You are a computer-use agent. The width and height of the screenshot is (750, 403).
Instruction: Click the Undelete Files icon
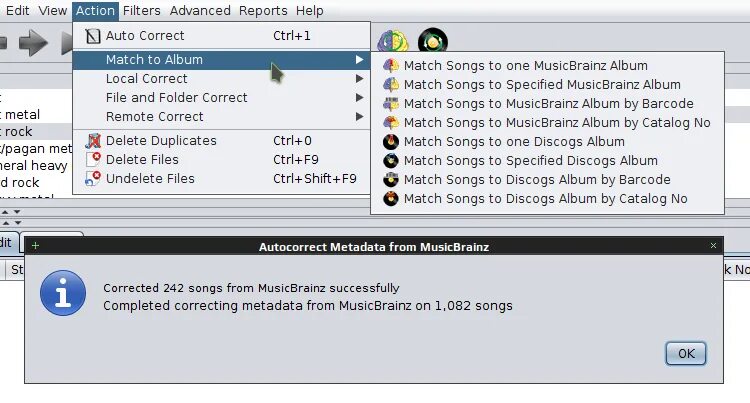(93, 179)
